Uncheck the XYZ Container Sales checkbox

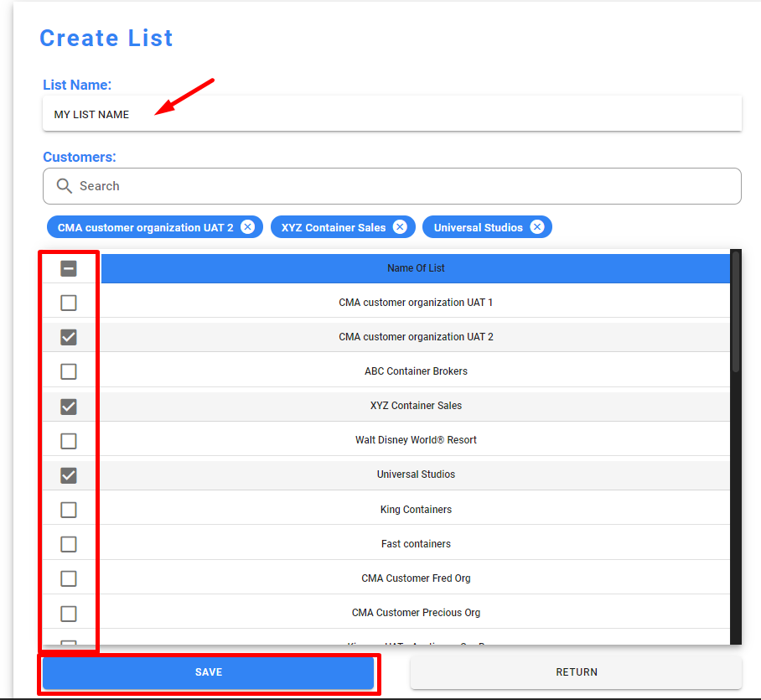[x=69, y=406]
